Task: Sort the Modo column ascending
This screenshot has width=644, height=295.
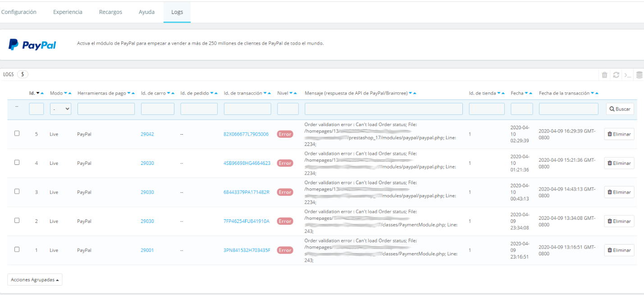Action: [x=70, y=93]
